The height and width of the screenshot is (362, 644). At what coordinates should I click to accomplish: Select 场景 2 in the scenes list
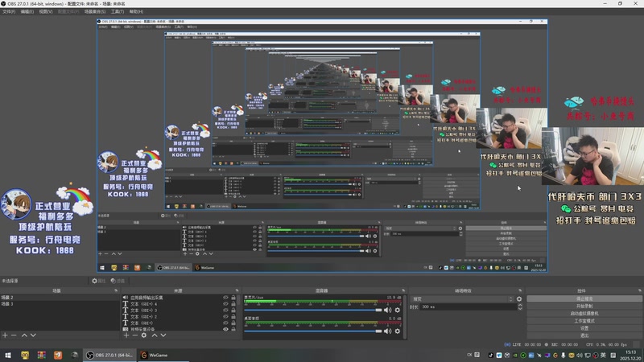pos(60,298)
